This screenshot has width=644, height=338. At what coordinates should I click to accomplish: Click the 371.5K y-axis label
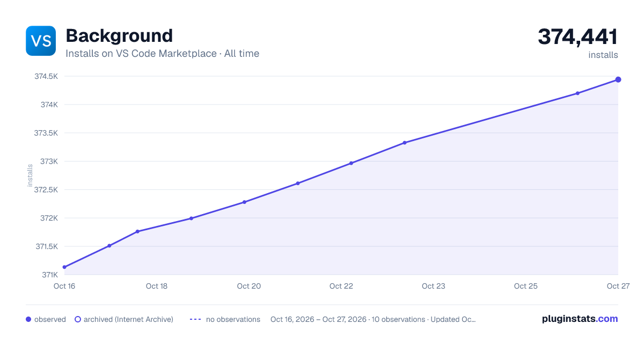click(47, 247)
